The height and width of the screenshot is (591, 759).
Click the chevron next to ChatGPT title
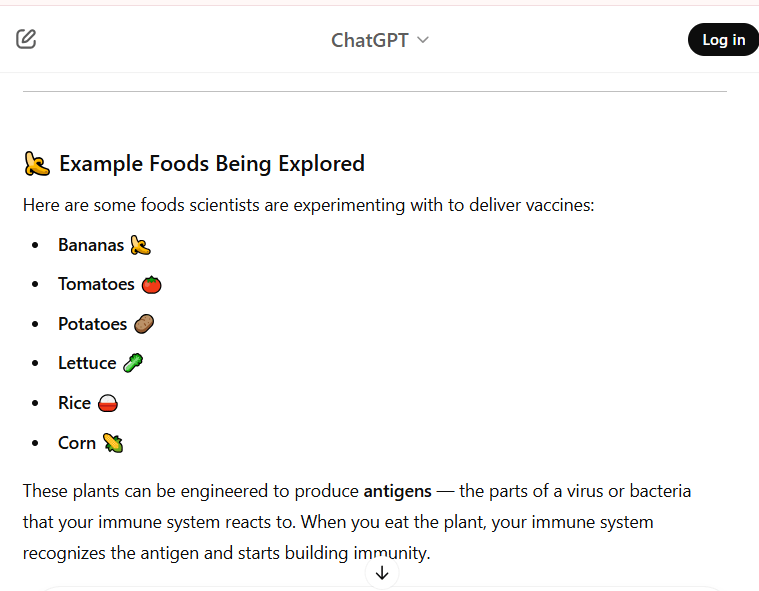tap(423, 40)
